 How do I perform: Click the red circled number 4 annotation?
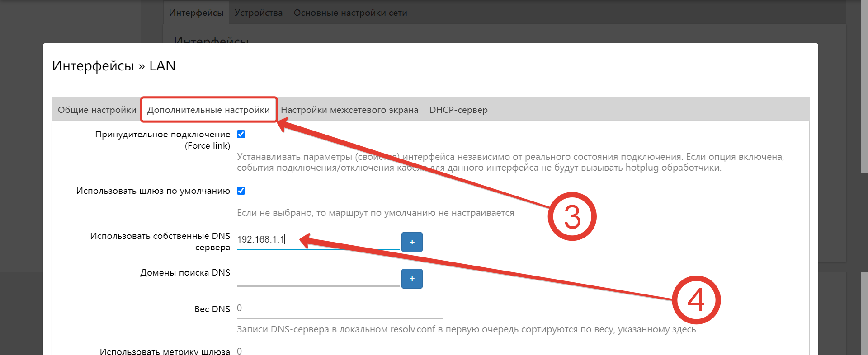click(x=696, y=300)
